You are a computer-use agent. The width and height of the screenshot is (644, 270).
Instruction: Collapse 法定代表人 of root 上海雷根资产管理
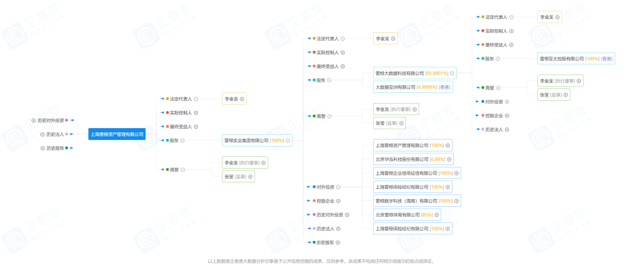(196, 99)
